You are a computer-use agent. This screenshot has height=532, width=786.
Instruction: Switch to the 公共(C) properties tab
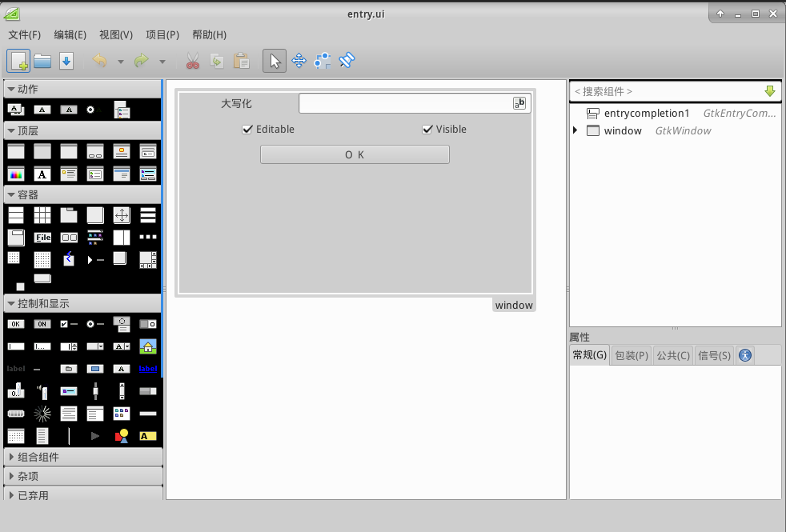point(673,356)
